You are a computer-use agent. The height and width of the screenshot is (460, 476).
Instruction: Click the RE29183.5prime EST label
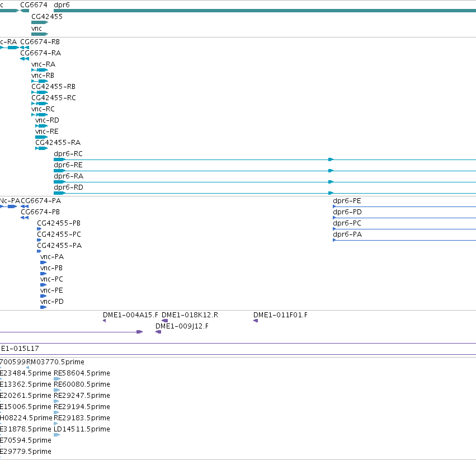click(82, 419)
